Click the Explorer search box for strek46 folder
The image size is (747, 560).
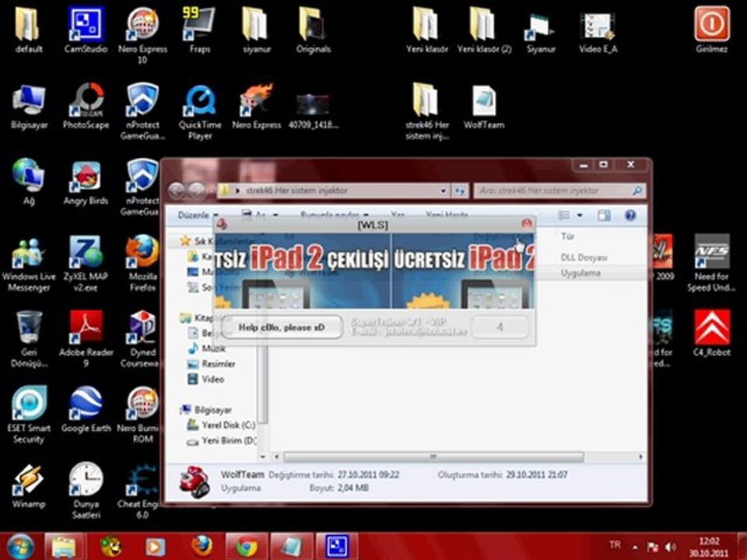coord(559,191)
